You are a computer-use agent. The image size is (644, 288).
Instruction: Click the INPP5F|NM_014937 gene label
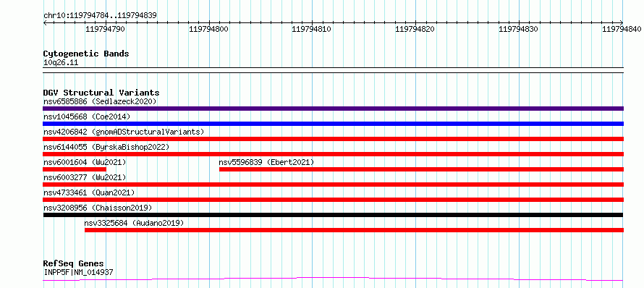click(78, 272)
